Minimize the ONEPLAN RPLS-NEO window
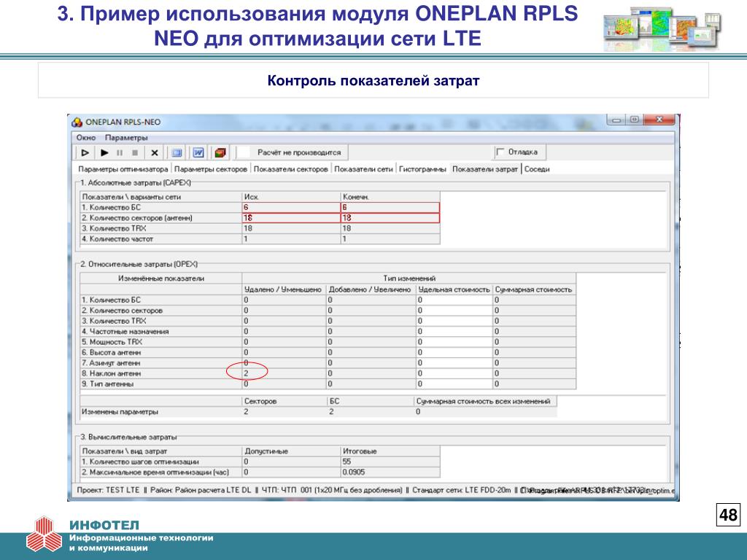The width and height of the screenshot is (747, 560). [617, 120]
